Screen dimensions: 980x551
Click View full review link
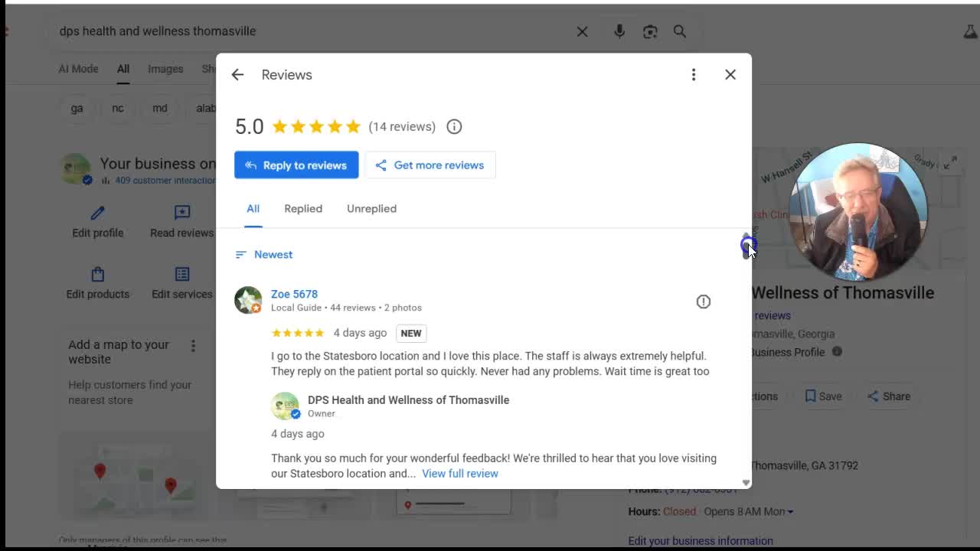(x=459, y=474)
